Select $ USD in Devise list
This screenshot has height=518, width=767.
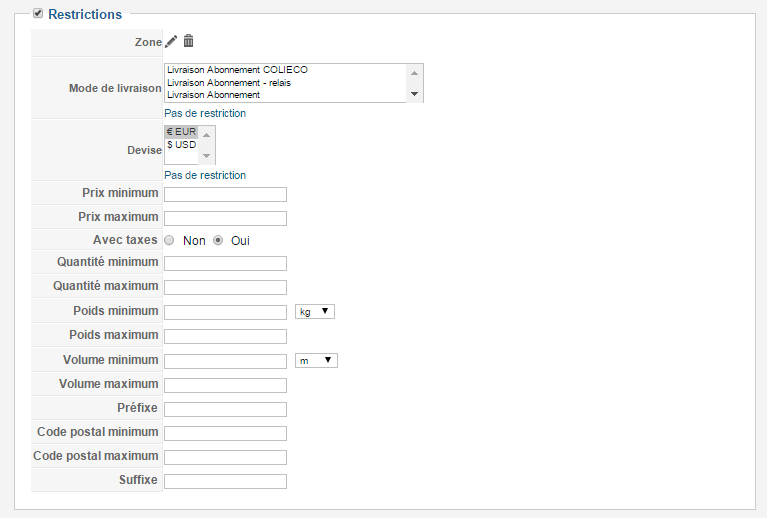pos(181,145)
